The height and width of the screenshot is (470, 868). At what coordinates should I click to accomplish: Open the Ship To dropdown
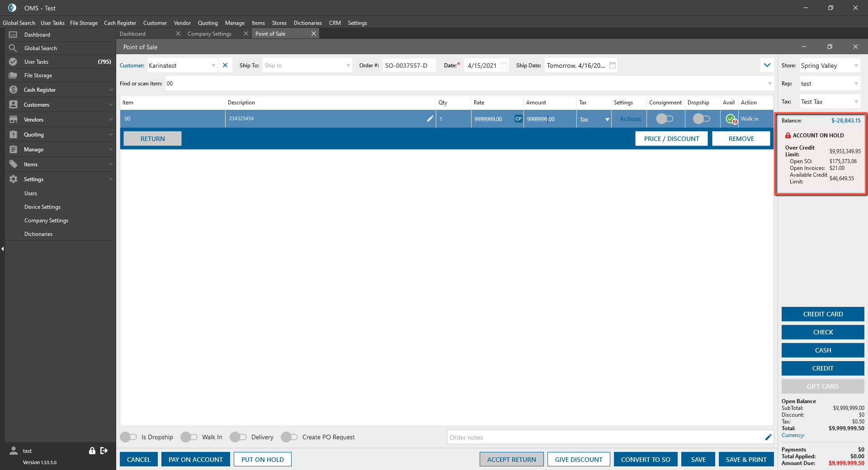(x=348, y=66)
